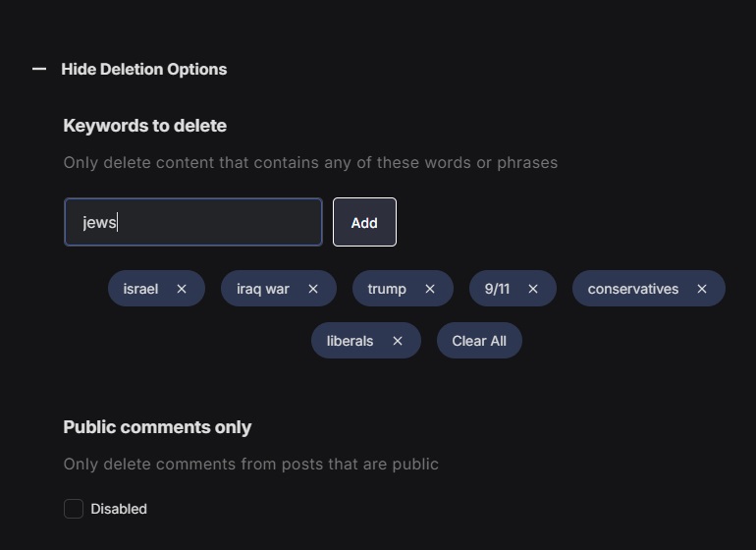Screen dimensions: 756x550
Task: Remove the iraq war keyword chip
Action: tap(313, 289)
